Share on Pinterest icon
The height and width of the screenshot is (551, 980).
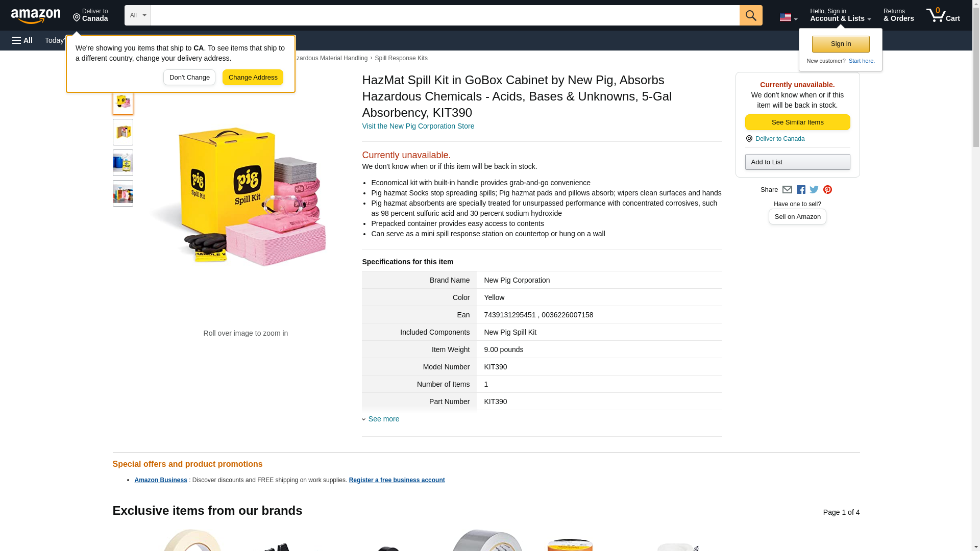[827, 190]
